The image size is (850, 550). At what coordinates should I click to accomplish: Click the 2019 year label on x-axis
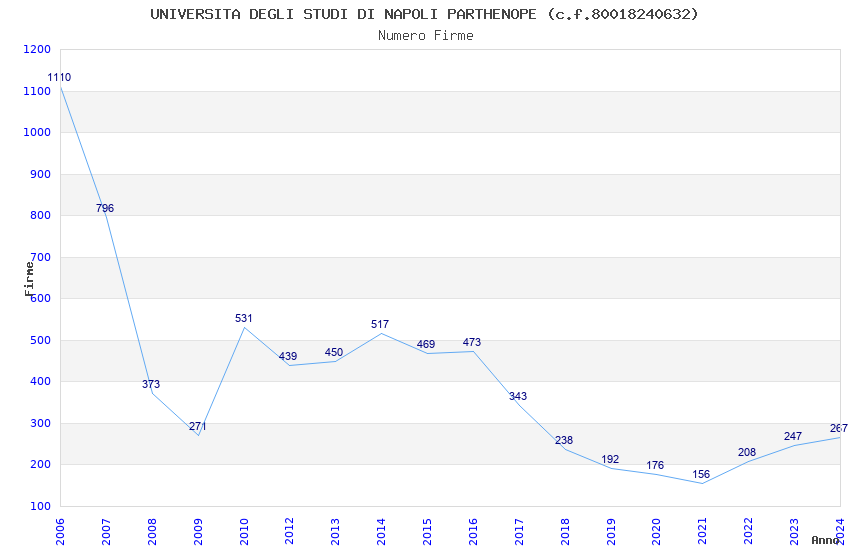tap(610, 531)
